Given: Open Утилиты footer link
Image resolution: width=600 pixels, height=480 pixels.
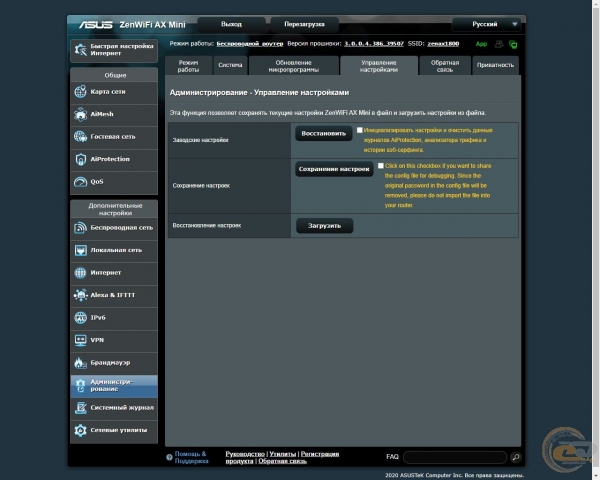Looking at the screenshot, I should tap(282, 454).
